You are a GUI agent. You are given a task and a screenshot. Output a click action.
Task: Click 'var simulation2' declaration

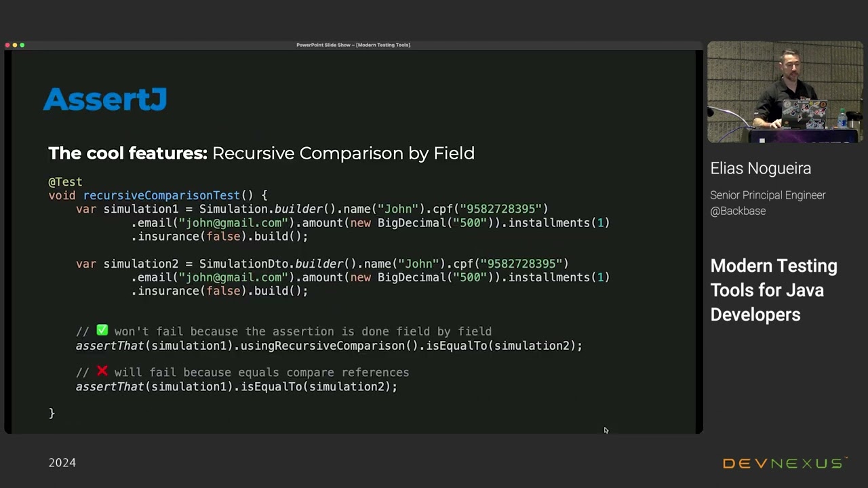pos(127,264)
